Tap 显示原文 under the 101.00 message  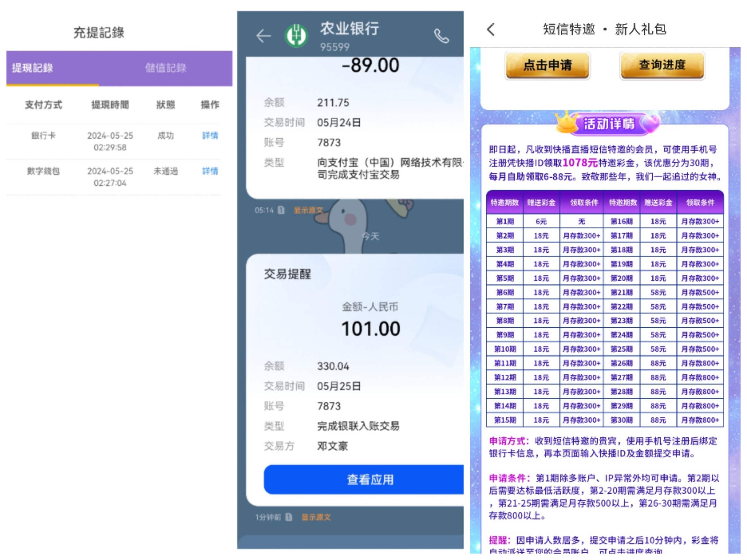click(x=316, y=517)
